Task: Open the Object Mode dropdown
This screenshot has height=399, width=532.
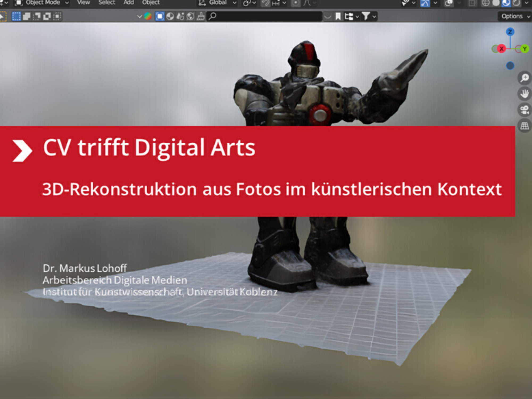Action: 42,3
